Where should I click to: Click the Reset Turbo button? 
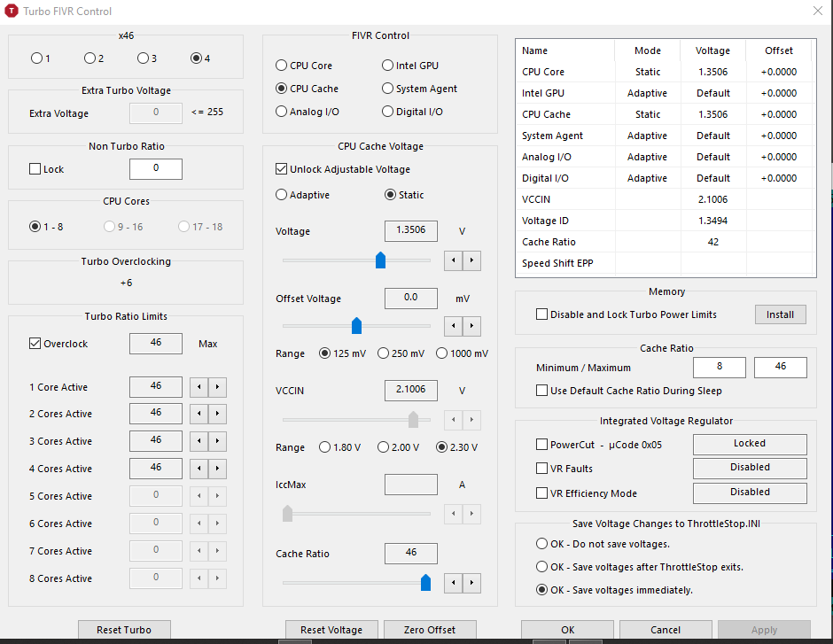[x=124, y=630]
